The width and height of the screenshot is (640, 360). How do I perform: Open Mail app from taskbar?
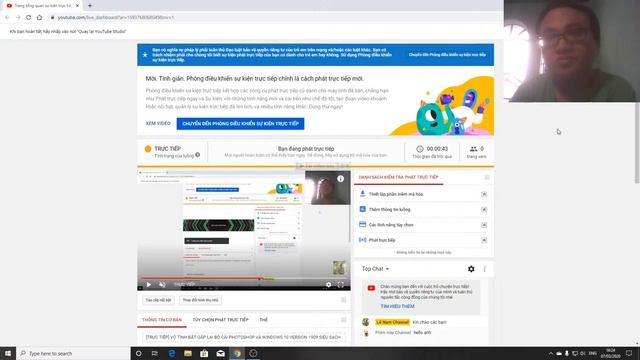[220, 353]
